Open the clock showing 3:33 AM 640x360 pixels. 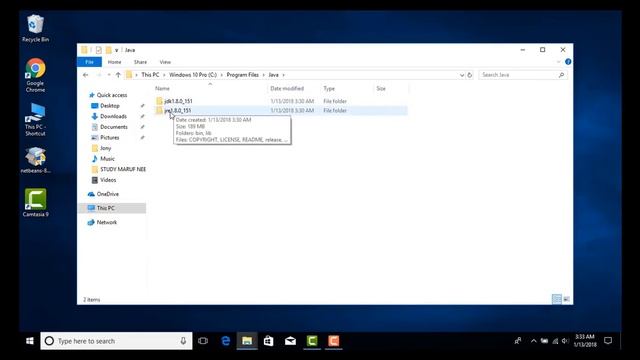point(585,341)
